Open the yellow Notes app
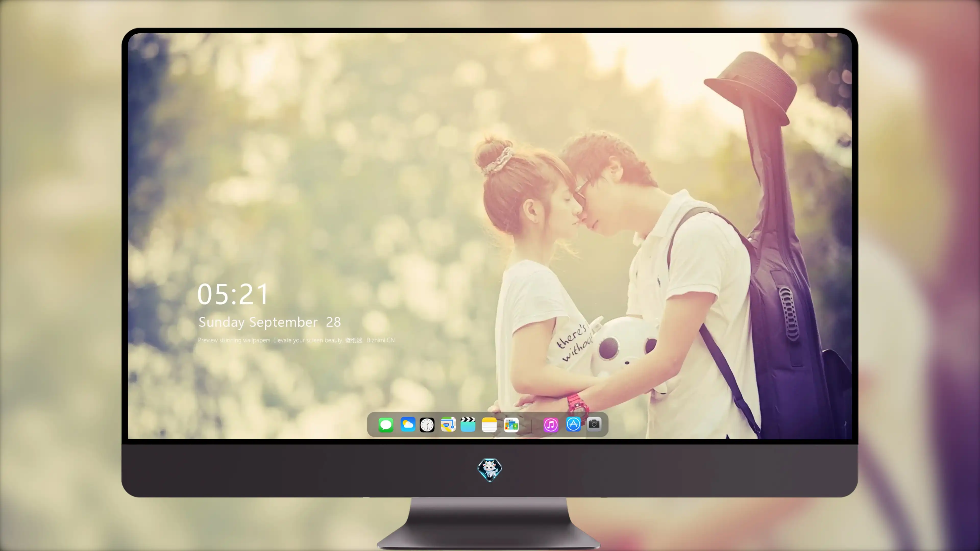 [x=489, y=425]
